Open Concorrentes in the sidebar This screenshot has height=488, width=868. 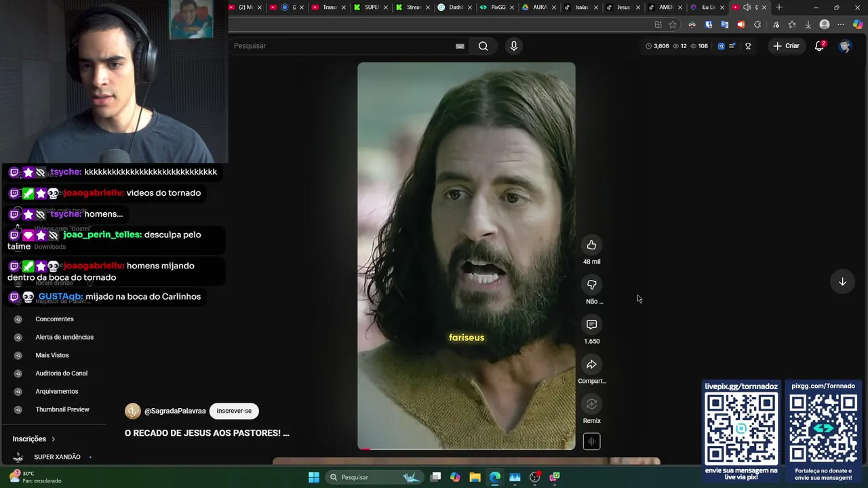coord(54,319)
